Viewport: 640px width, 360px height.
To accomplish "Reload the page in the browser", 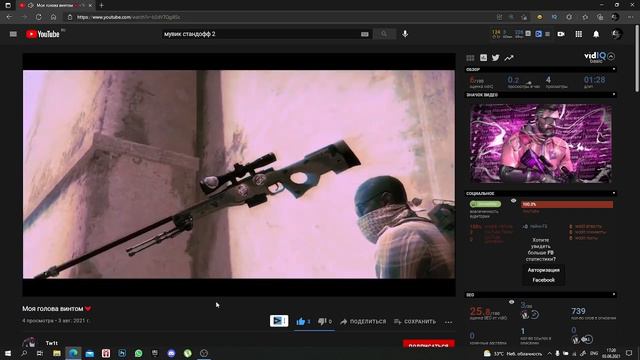I will click(38, 17).
